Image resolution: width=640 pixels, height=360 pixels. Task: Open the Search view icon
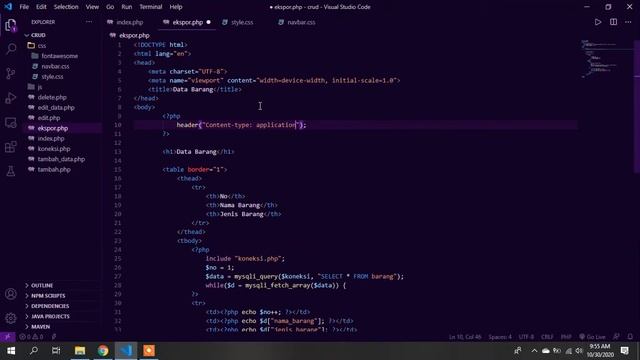[x=11, y=49]
